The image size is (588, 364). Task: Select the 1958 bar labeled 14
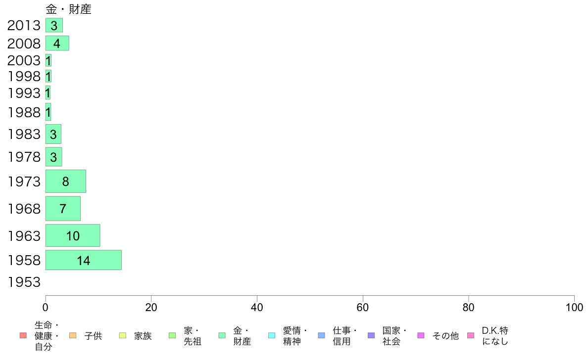click(x=84, y=260)
